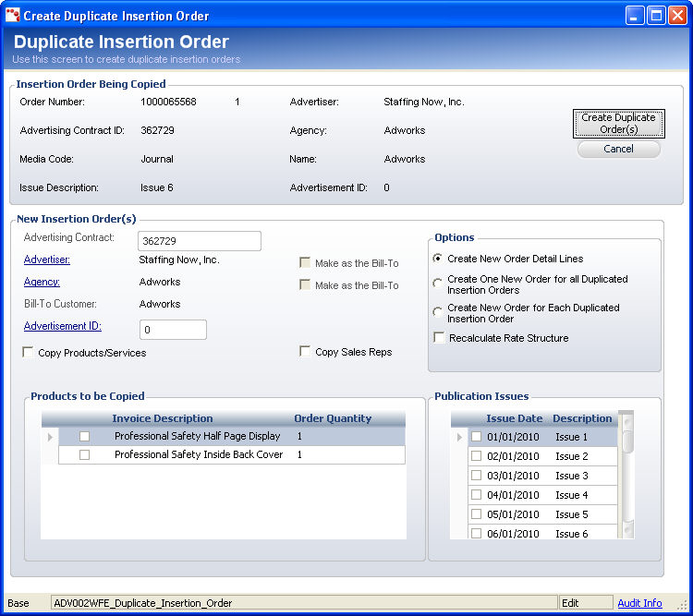Viewport: 693px width, 616px height.
Task: Select Create New Order Detail Lines option
Action: pos(438,259)
